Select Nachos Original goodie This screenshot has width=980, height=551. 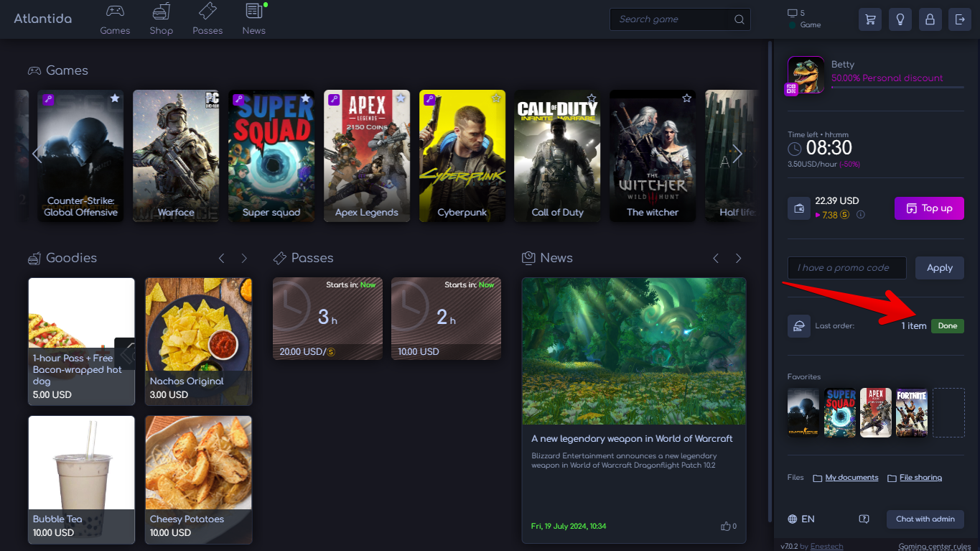(199, 341)
